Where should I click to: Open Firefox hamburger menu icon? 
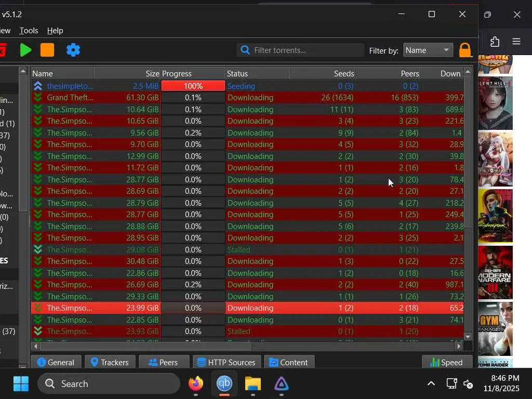tap(516, 42)
